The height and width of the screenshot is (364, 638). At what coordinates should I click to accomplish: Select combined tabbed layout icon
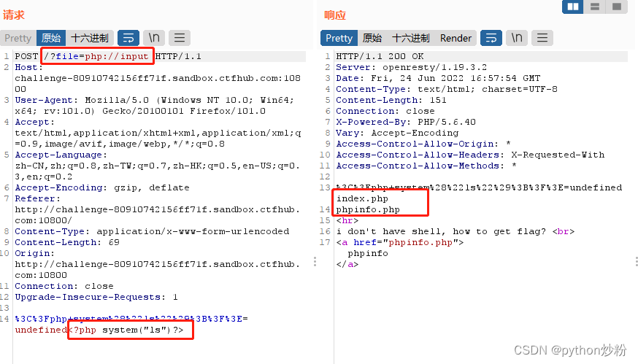[617, 7]
